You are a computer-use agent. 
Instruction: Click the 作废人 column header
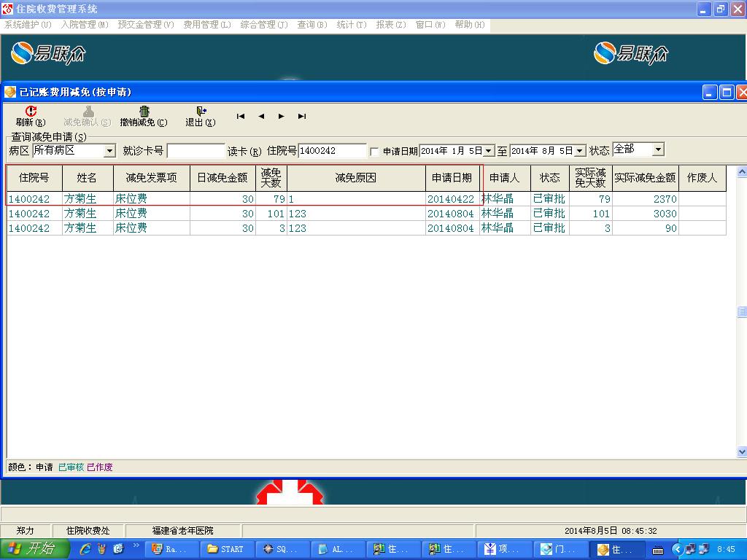tap(703, 178)
